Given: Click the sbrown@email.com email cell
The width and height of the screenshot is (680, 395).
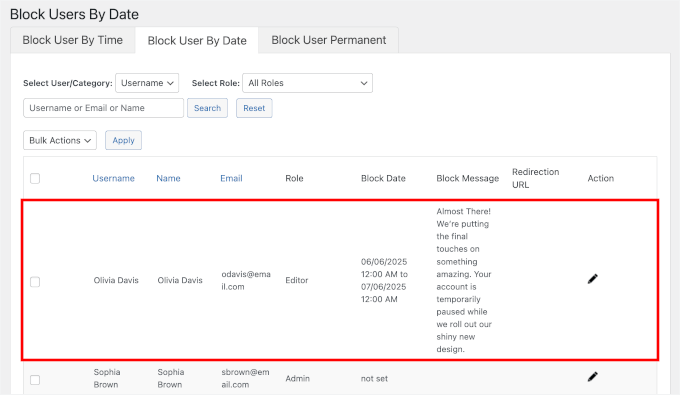Looking at the screenshot, I should click(245, 378).
